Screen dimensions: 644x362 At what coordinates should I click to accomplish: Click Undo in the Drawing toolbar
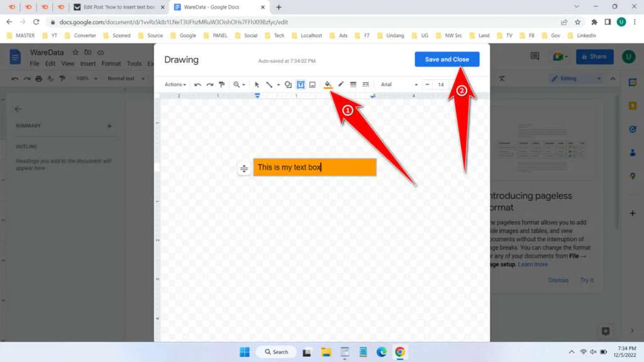[x=198, y=84]
